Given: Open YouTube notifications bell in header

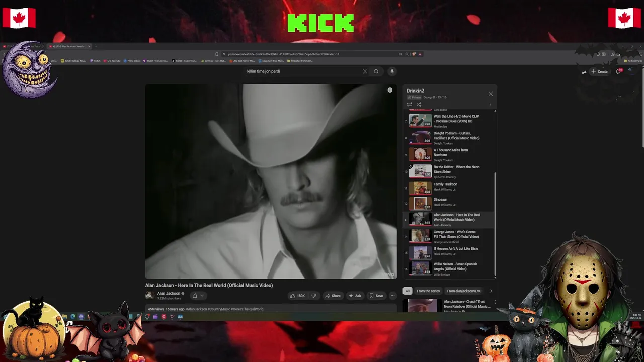Looking at the screenshot, I should point(618,71).
